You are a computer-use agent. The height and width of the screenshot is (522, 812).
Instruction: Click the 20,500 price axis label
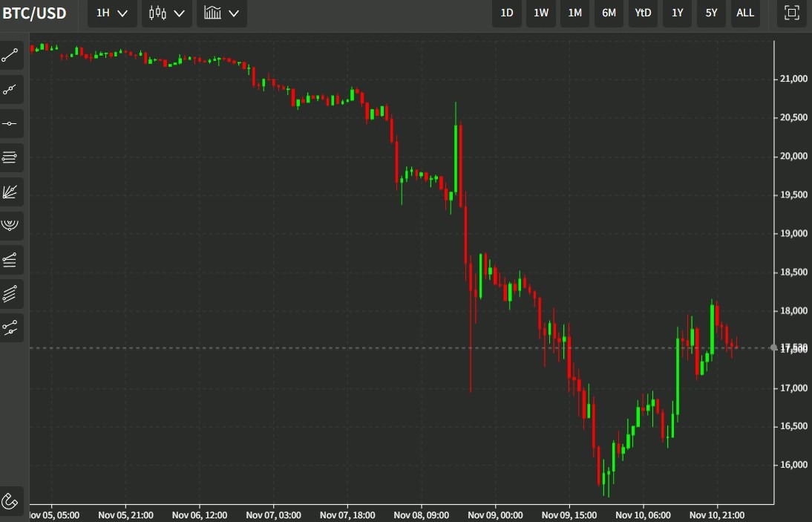(793, 117)
